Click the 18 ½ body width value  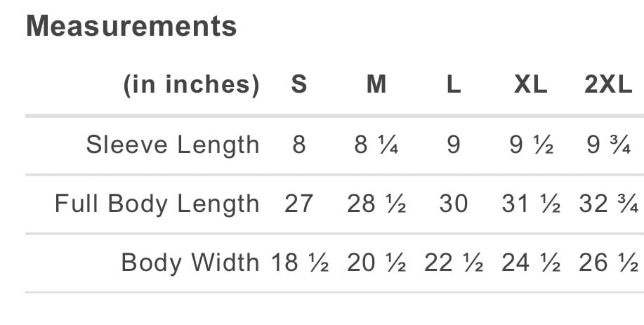coord(300,263)
